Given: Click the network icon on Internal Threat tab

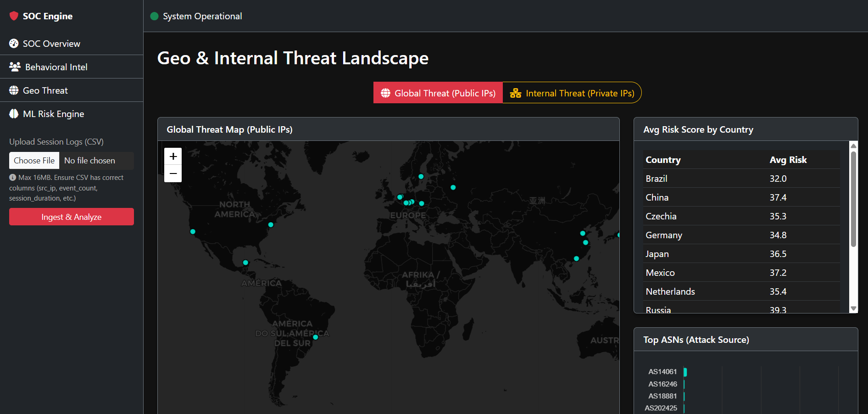Looking at the screenshot, I should pos(515,93).
